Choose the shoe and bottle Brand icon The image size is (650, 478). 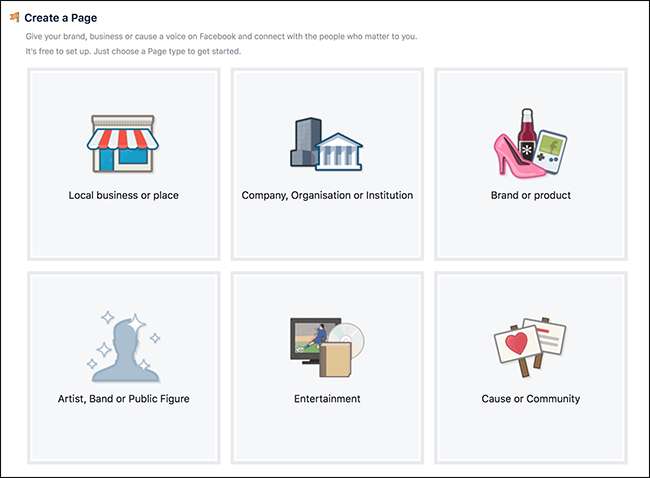(530, 143)
